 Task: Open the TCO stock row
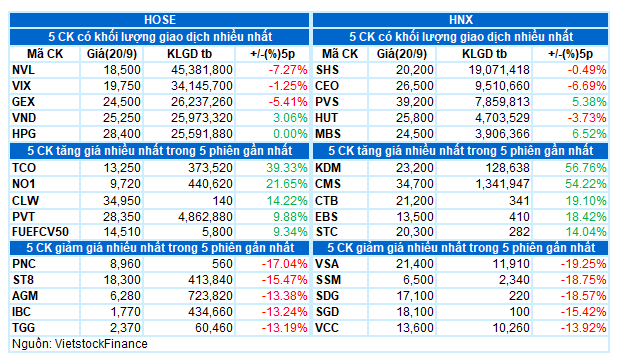tap(159, 168)
